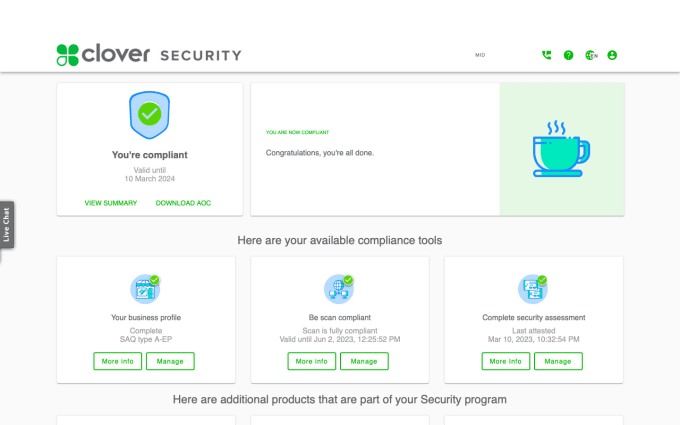
Task: Click the scan compliant network globe icon
Action: coord(339,289)
